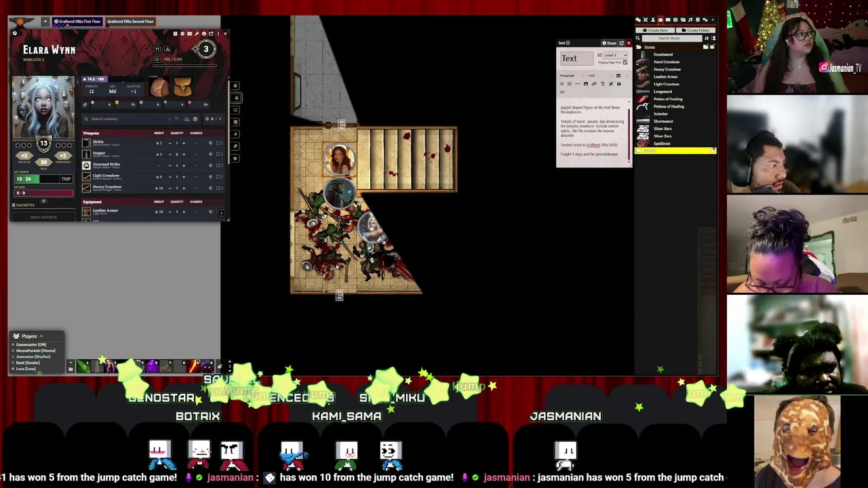Viewport: 868px width, 488px height.
Task: Open the Combat encounters sidebar tab
Action: pyautogui.click(x=646, y=20)
